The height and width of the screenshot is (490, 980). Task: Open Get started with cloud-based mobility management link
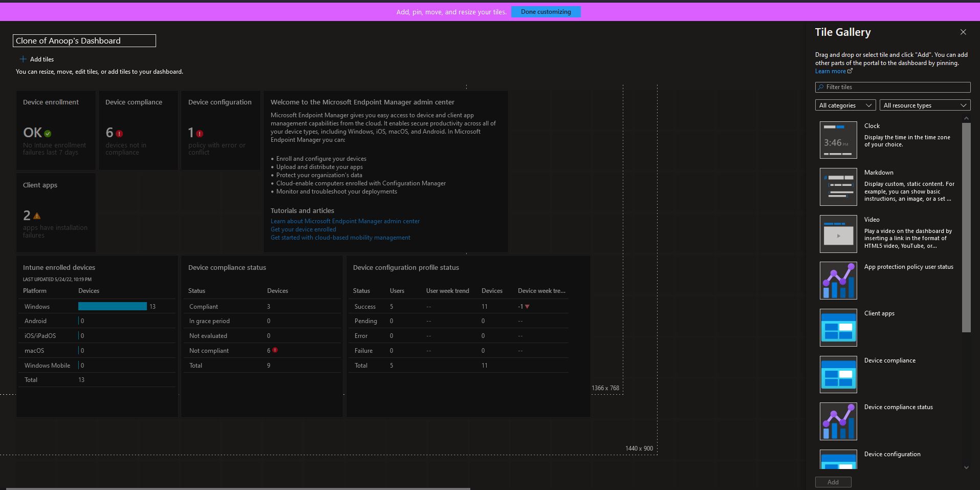click(340, 238)
